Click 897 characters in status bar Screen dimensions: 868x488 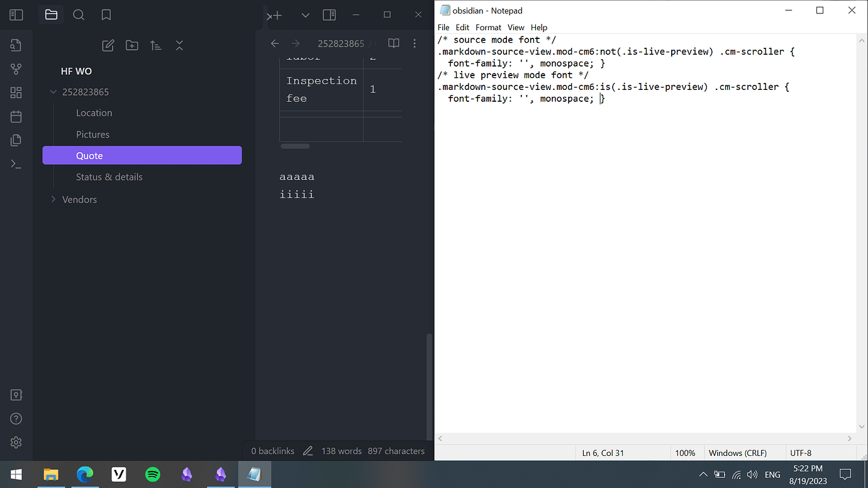tap(396, 451)
